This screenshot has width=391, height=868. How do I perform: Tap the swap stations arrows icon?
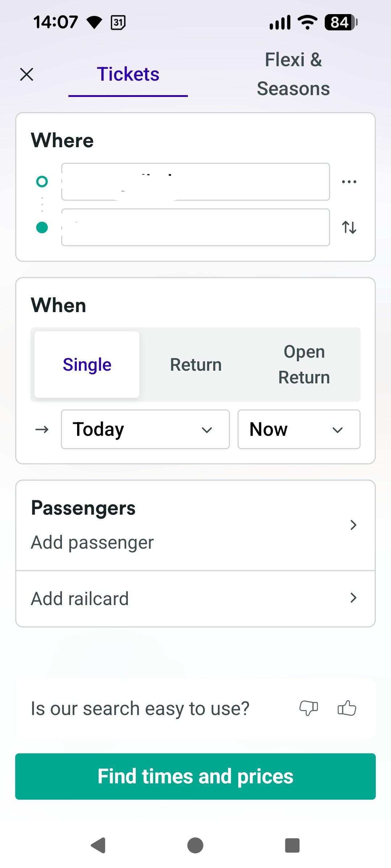coord(349,227)
